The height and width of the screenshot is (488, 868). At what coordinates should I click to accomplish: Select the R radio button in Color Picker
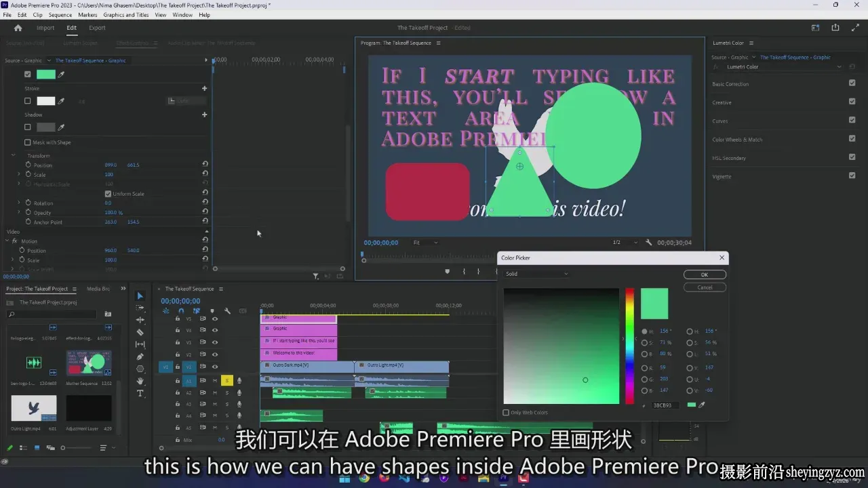click(x=644, y=367)
